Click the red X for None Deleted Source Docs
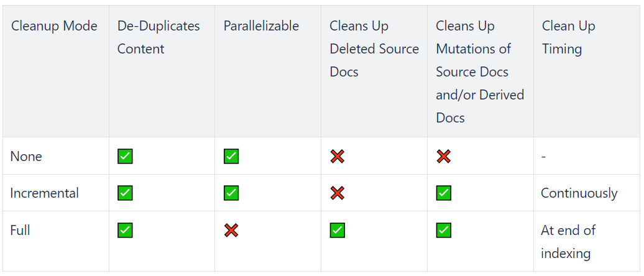644x276 pixels. [337, 157]
